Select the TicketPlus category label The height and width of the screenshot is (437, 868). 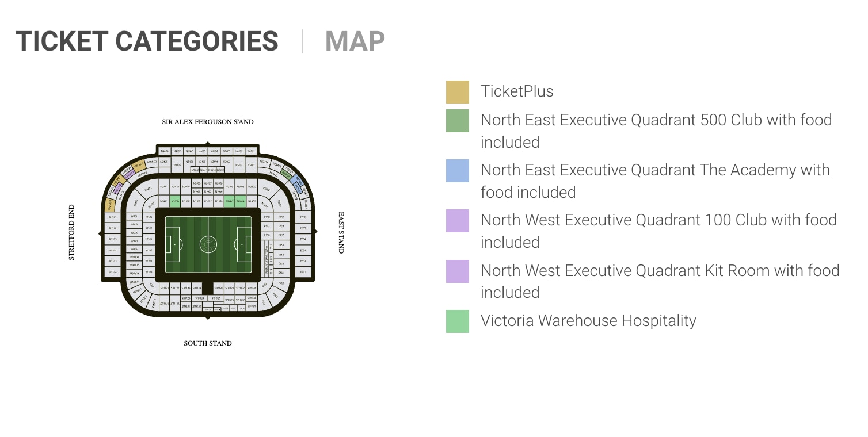tap(517, 91)
